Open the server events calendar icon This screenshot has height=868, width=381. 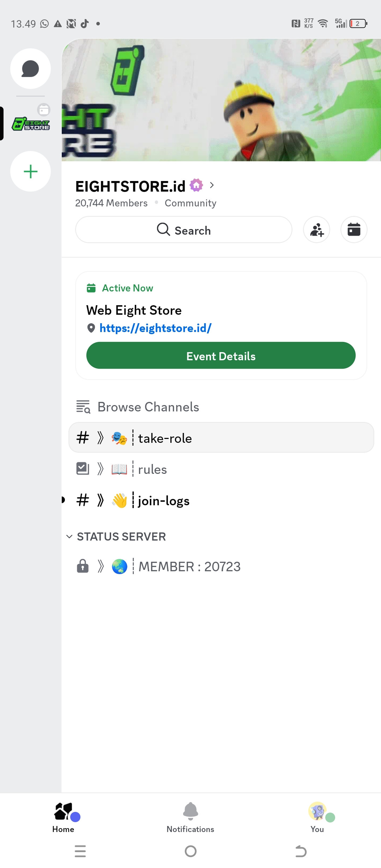[354, 230]
